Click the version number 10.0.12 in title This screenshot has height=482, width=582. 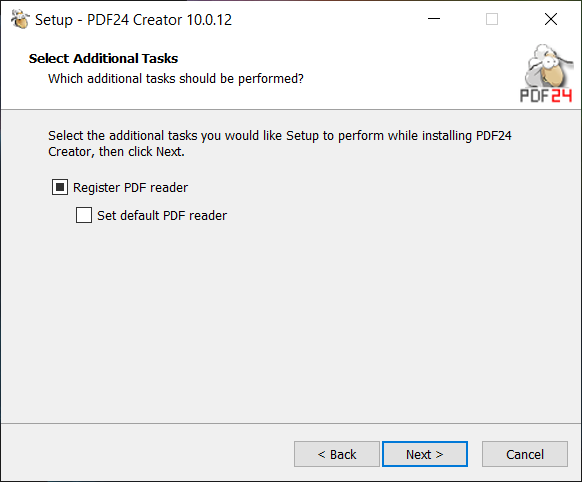pyautogui.click(x=209, y=20)
